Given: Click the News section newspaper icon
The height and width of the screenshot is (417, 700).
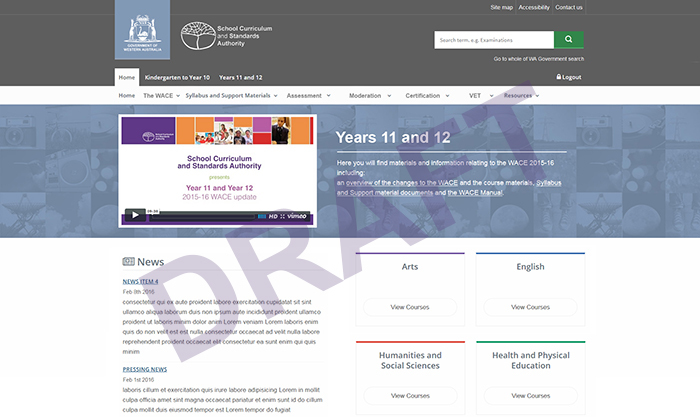Looking at the screenshot, I should [129, 262].
